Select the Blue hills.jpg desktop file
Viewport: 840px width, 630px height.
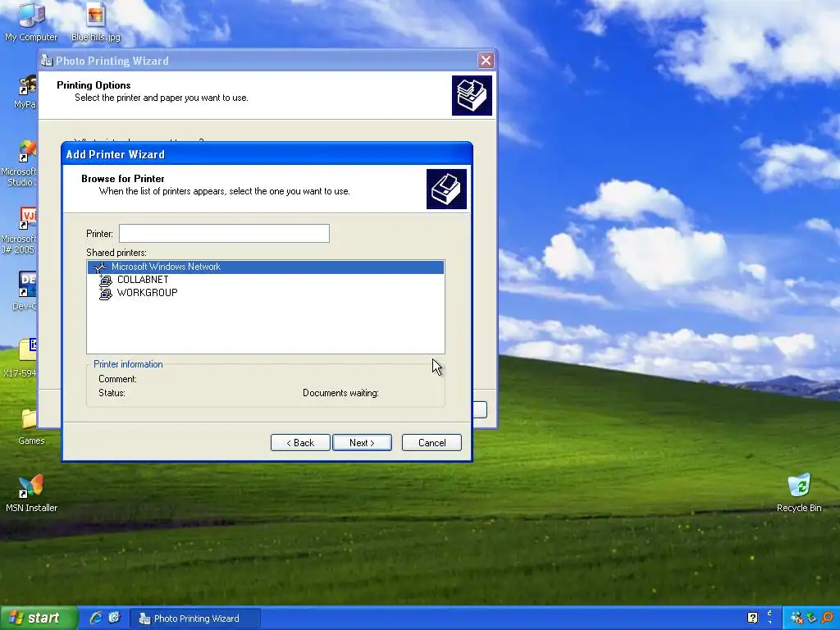[x=96, y=21]
